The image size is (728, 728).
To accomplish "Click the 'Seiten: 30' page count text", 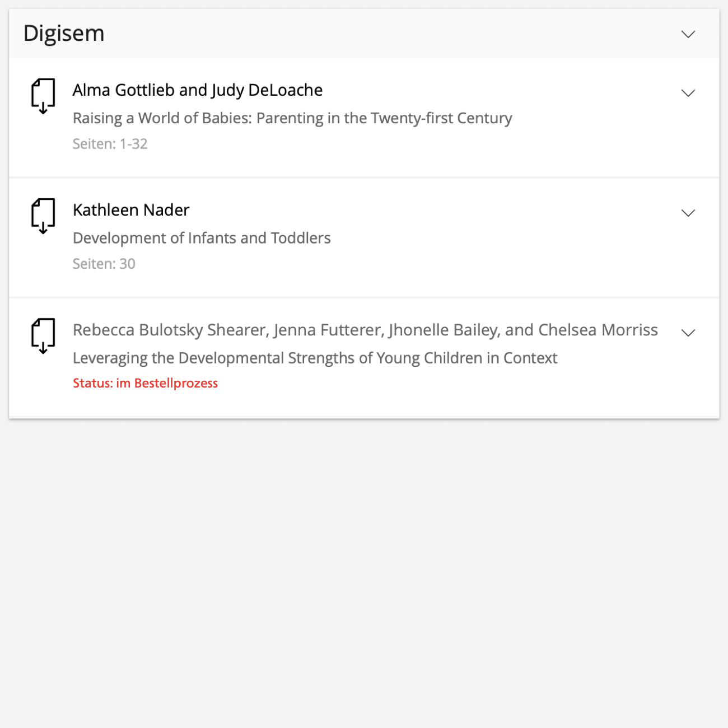I will coord(104,264).
